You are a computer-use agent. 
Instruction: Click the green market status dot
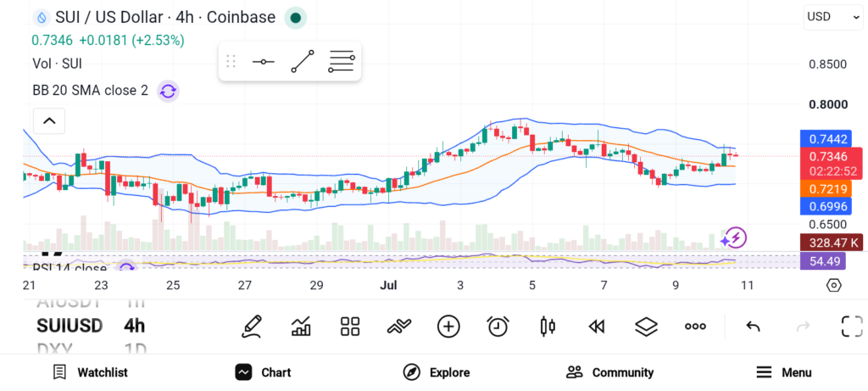pyautogui.click(x=296, y=18)
